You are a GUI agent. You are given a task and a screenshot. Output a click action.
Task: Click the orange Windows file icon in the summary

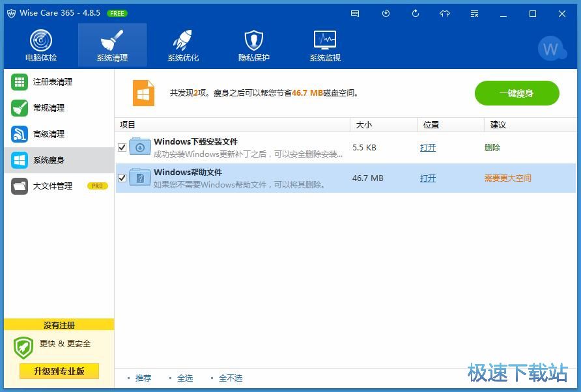pyautogui.click(x=143, y=93)
